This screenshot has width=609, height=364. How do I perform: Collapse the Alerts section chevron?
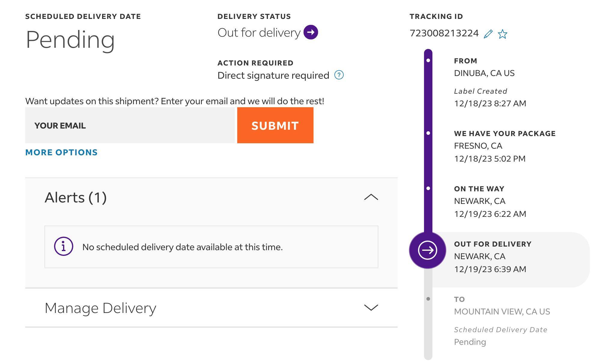[371, 197]
